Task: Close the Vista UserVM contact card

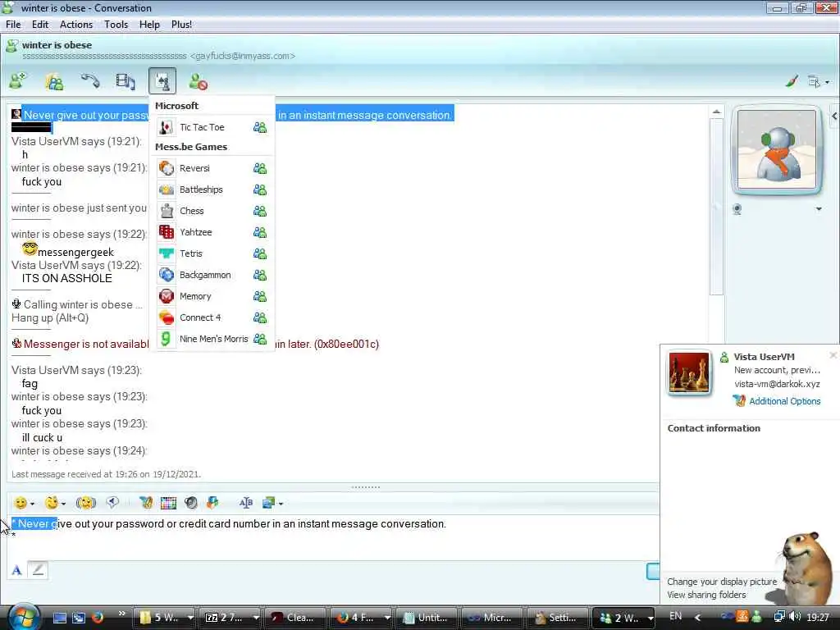Action: click(833, 355)
